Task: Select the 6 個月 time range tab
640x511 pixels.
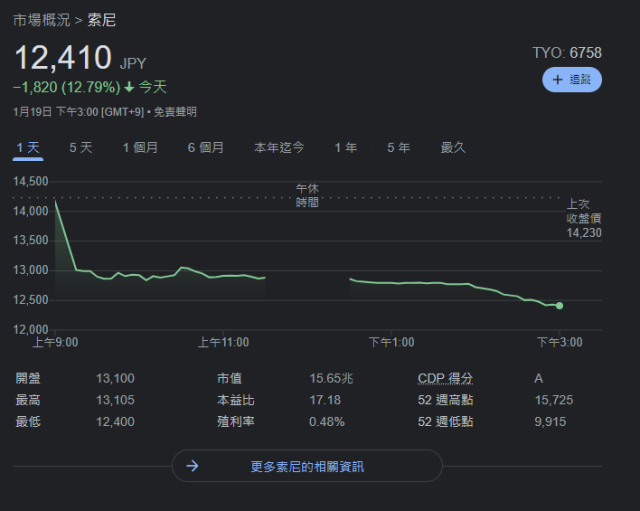Action: [x=205, y=148]
